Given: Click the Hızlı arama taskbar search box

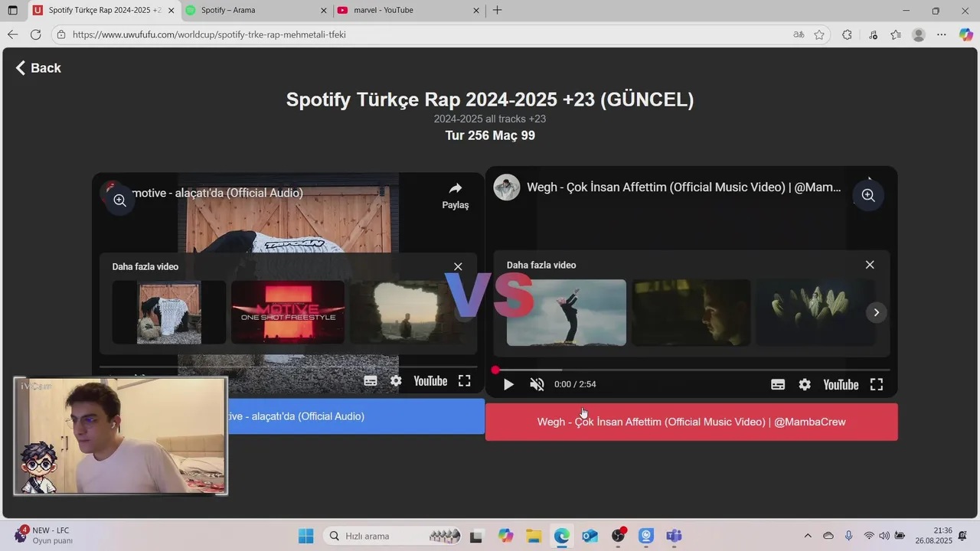Looking at the screenshot, I should pyautogui.click(x=394, y=536).
